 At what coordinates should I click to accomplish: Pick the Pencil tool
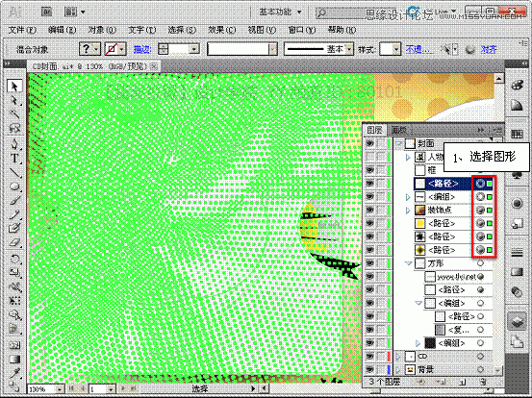[x=14, y=214]
